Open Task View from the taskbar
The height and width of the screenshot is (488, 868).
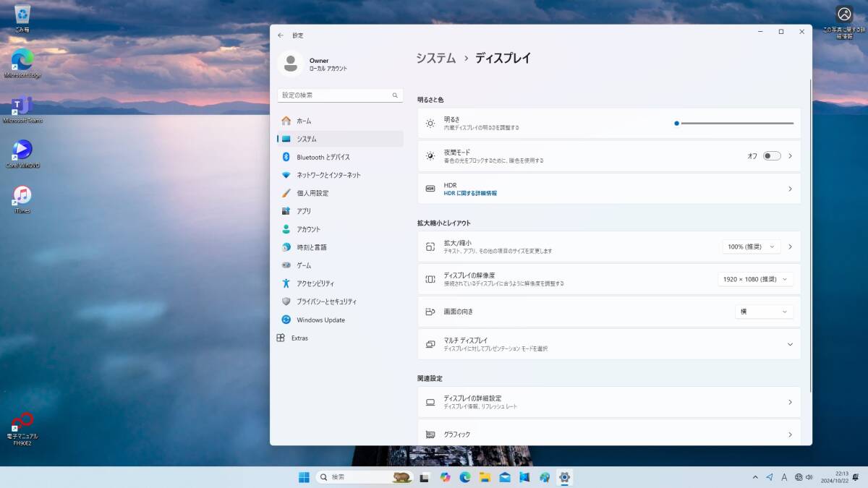point(425,477)
